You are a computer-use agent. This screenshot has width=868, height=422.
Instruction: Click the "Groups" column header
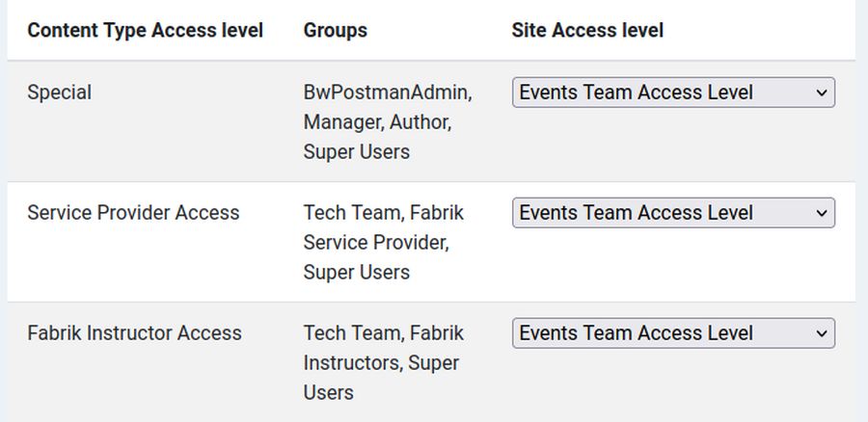click(x=335, y=30)
